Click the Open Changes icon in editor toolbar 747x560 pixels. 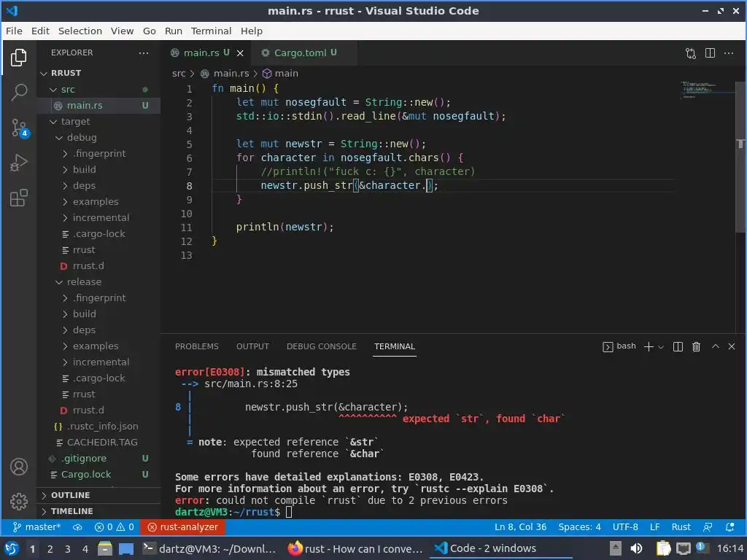click(691, 53)
